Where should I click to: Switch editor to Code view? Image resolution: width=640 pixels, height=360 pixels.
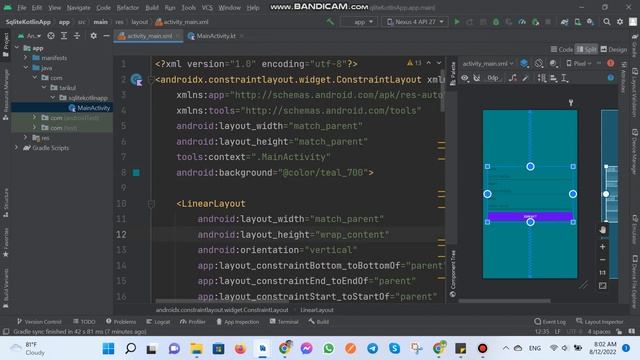pos(562,49)
